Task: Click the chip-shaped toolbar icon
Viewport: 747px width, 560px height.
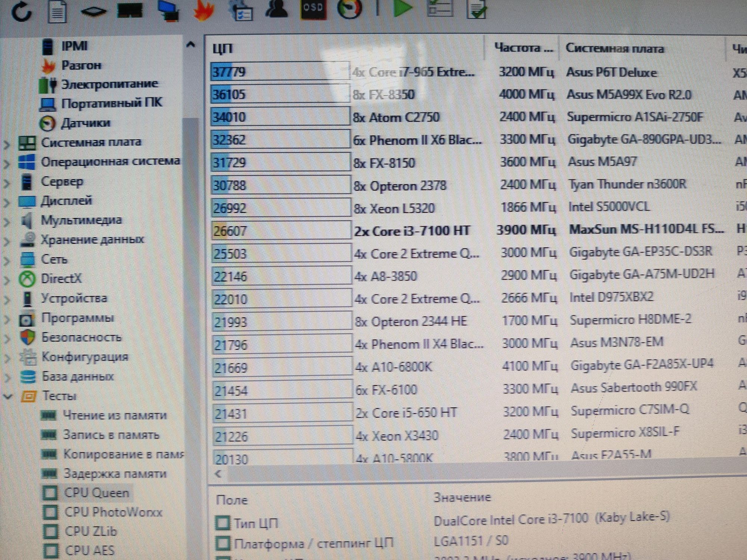Action: click(x=93, y=11)
